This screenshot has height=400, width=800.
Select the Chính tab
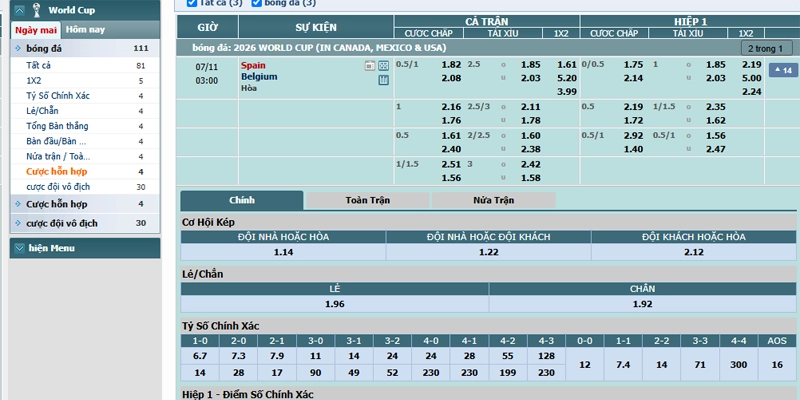coord(242,200)
